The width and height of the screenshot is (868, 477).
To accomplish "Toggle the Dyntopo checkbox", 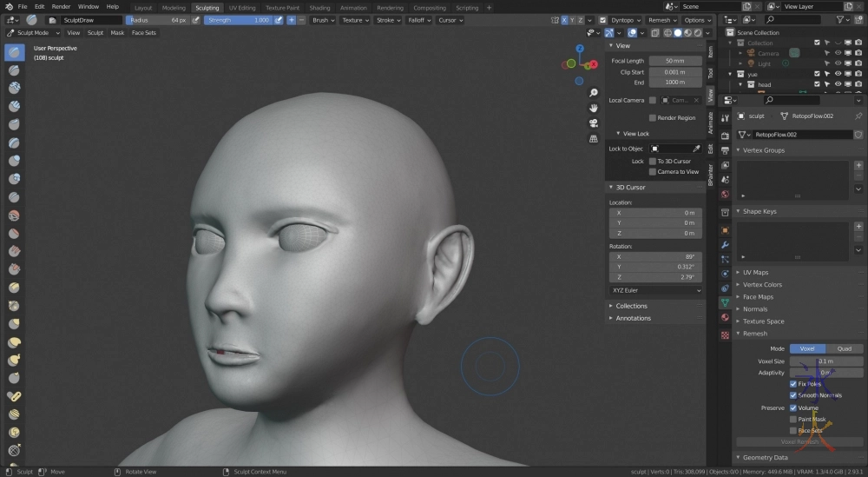I will coord(603,20).
